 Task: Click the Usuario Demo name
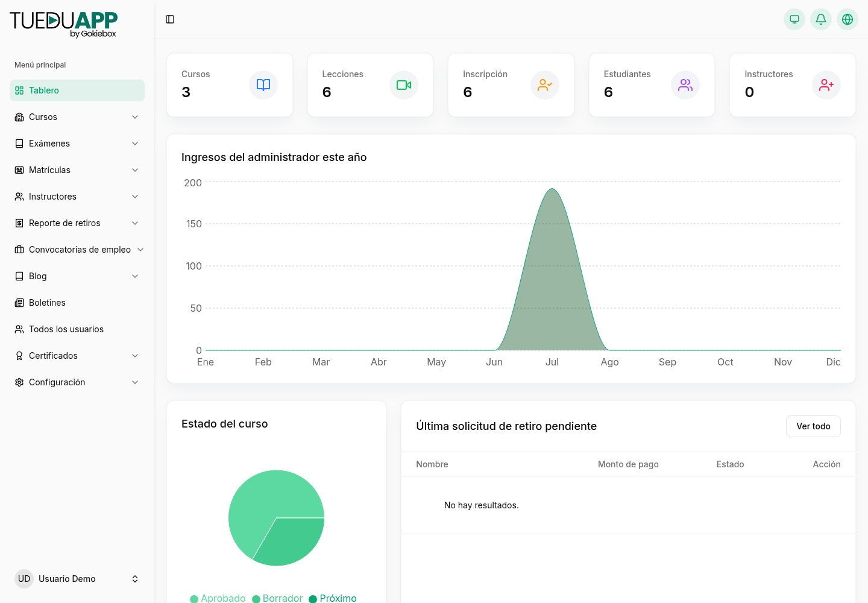click(67, 579)
